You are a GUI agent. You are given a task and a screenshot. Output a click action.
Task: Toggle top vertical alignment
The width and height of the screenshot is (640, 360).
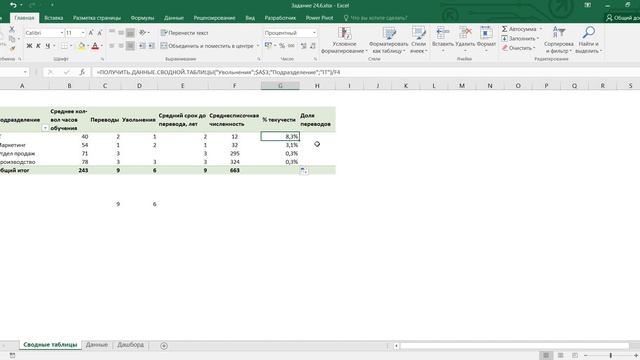click(x=112, y=33)
